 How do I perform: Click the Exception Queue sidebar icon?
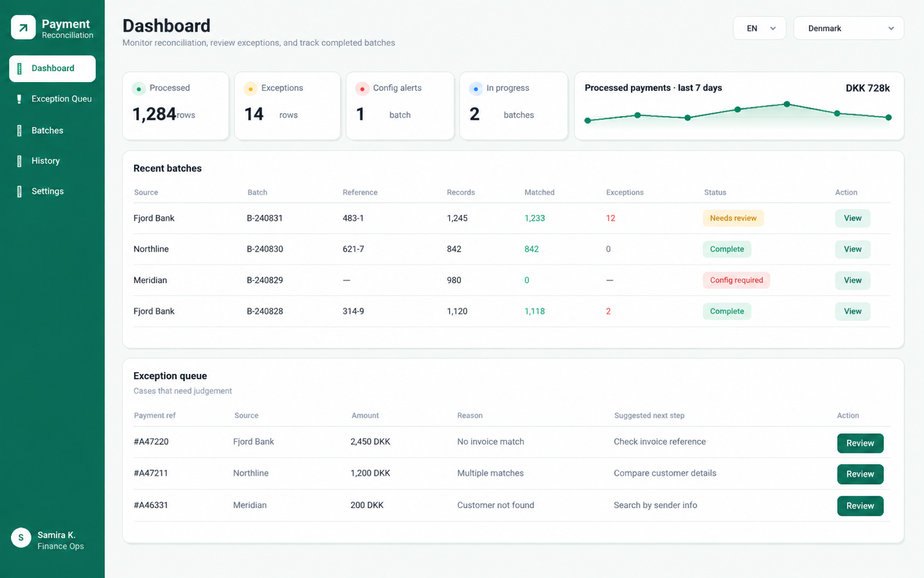click(x=19, y=99)
